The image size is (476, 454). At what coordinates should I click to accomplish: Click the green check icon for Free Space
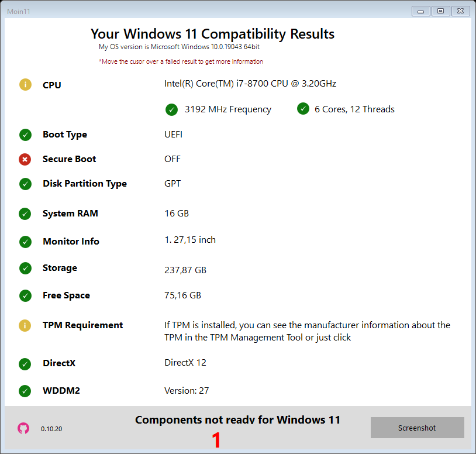pyautogui.click(x=25, y=296)
